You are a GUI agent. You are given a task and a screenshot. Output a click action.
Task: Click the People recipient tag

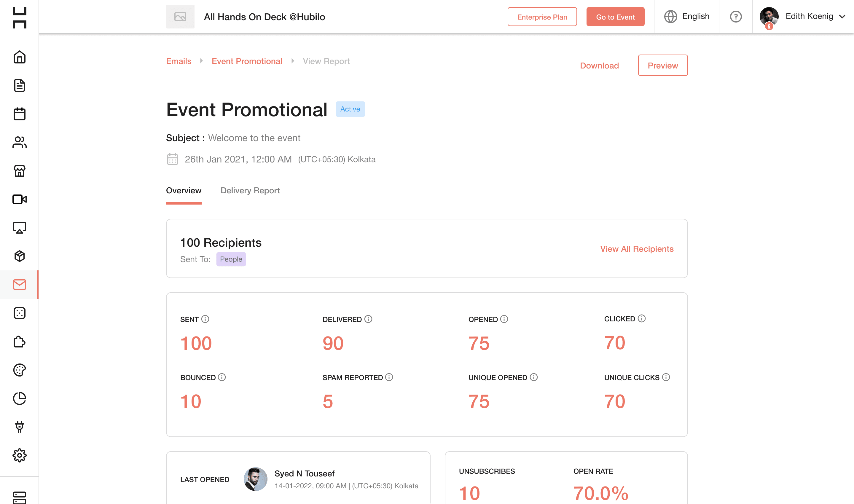pyautogui.click(x=231, y=259)
